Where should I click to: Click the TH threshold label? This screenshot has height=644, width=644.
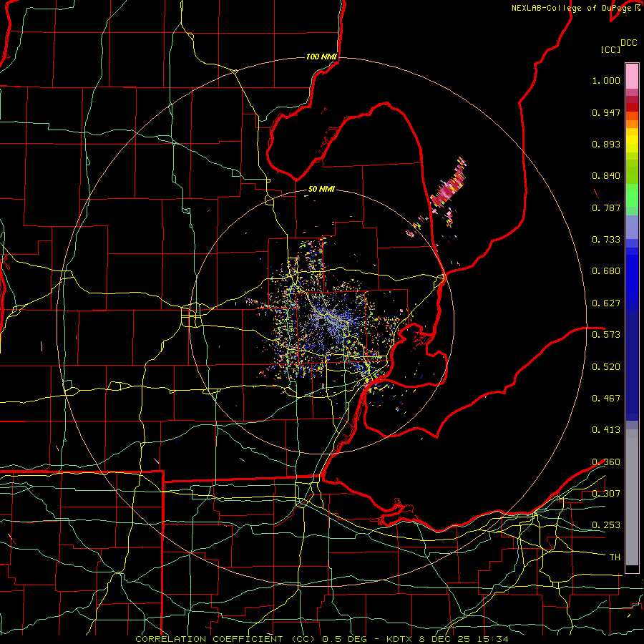pyautogui.click(x=615, y=557)
